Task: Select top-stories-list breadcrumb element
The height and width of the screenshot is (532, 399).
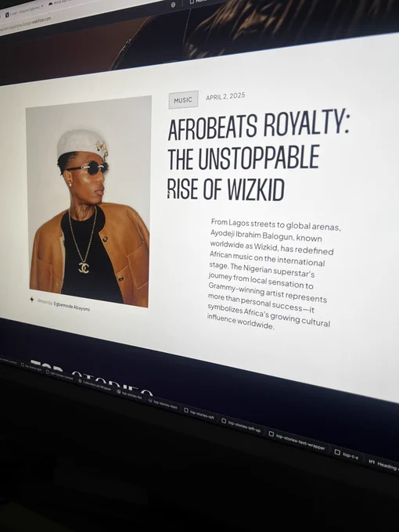Action: coord(129,395)
